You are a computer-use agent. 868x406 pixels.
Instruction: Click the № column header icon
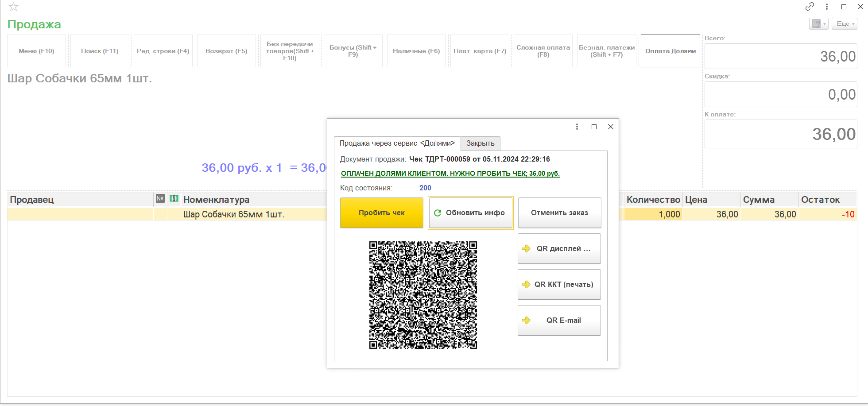(160, 199)
